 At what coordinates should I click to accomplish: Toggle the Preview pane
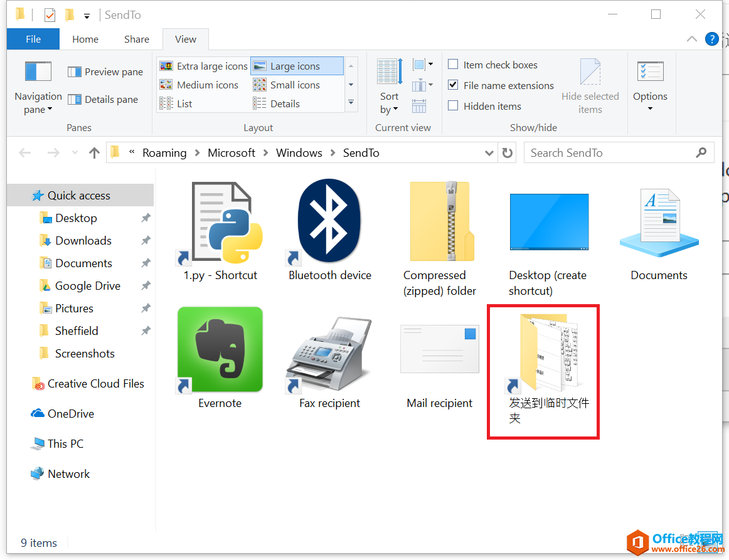(105, 72)
